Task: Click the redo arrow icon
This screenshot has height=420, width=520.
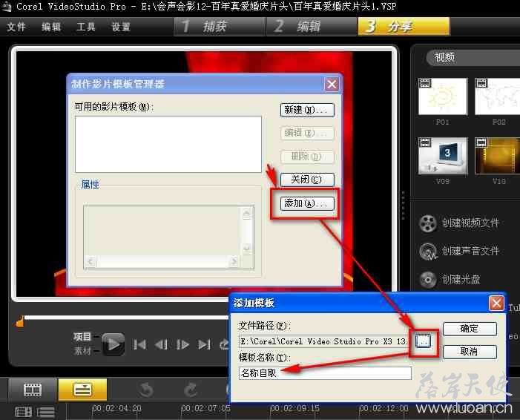Action: (191, 390)
